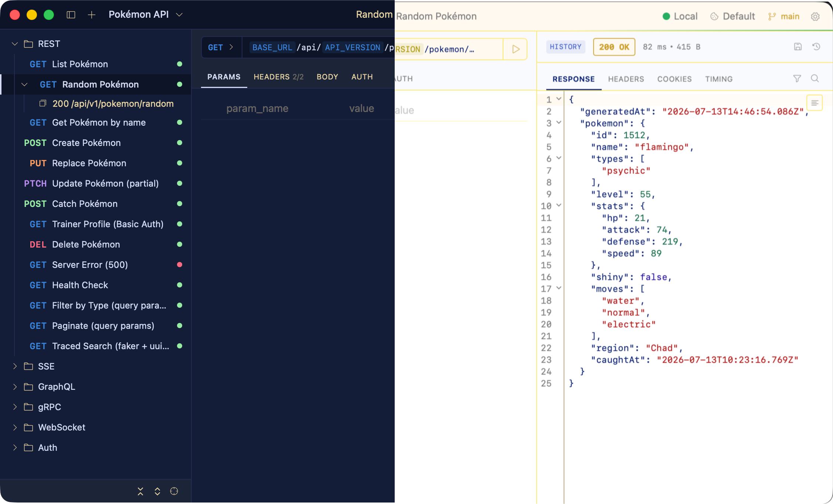
Task: Open Delete Pokémon DEL request
Action: 96,245
